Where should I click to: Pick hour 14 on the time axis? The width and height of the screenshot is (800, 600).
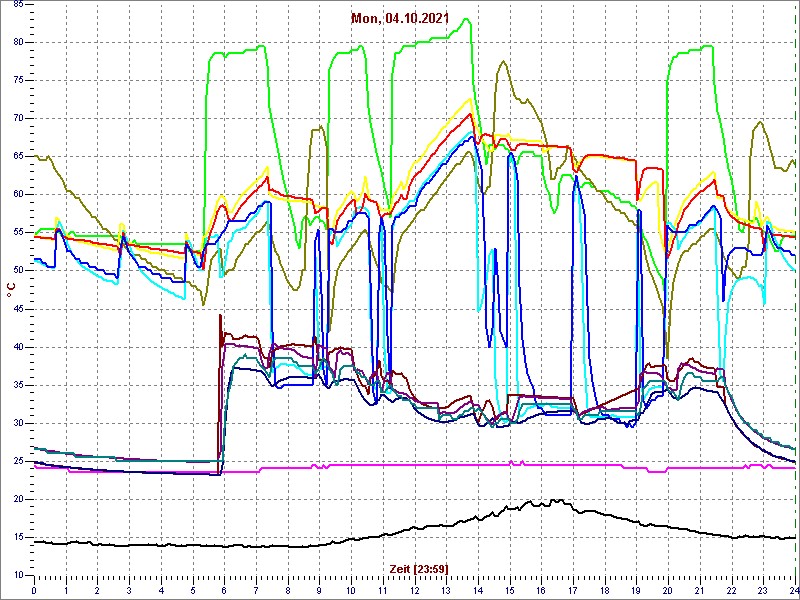click(x=478, y=591)
